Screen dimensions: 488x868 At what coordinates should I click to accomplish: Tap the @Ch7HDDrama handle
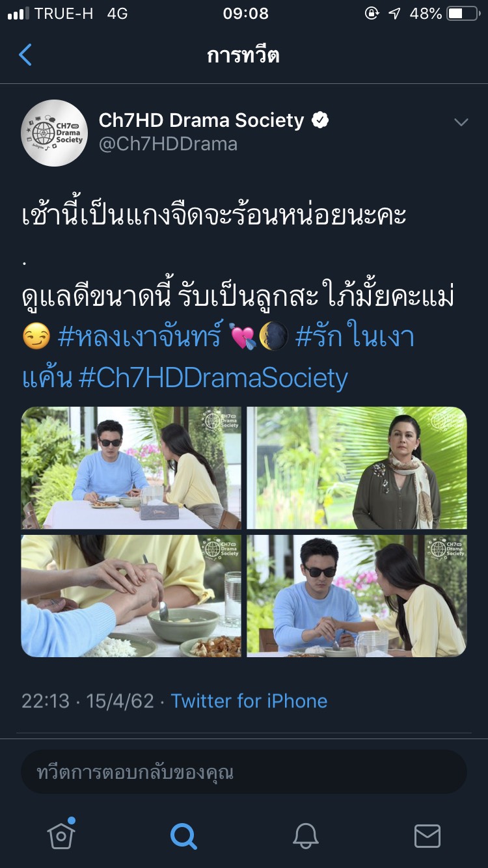coord(168,144)
